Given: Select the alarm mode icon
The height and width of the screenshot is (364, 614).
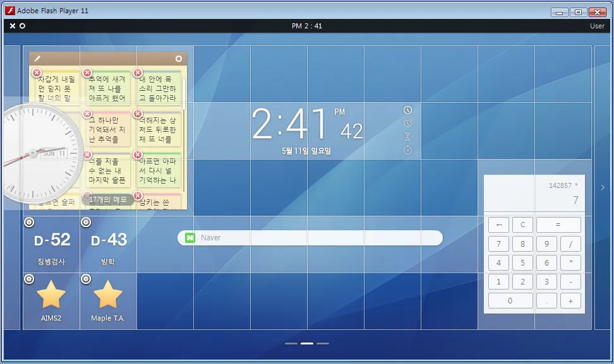Looking at the screenshot, I should click(407, 124).
